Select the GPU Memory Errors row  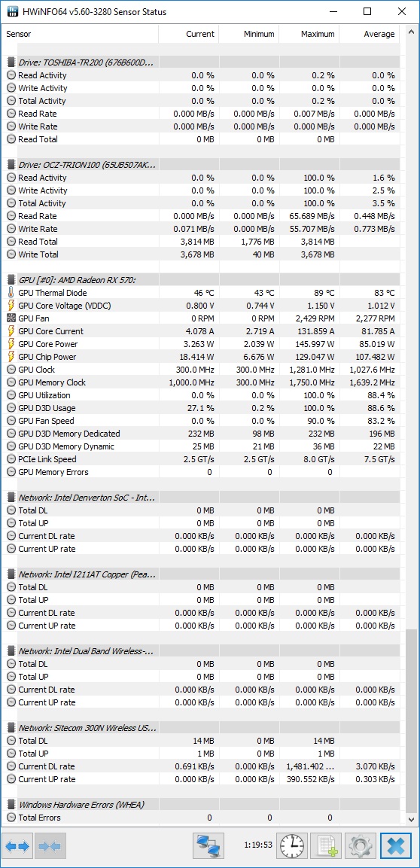(x=202, y=472)
